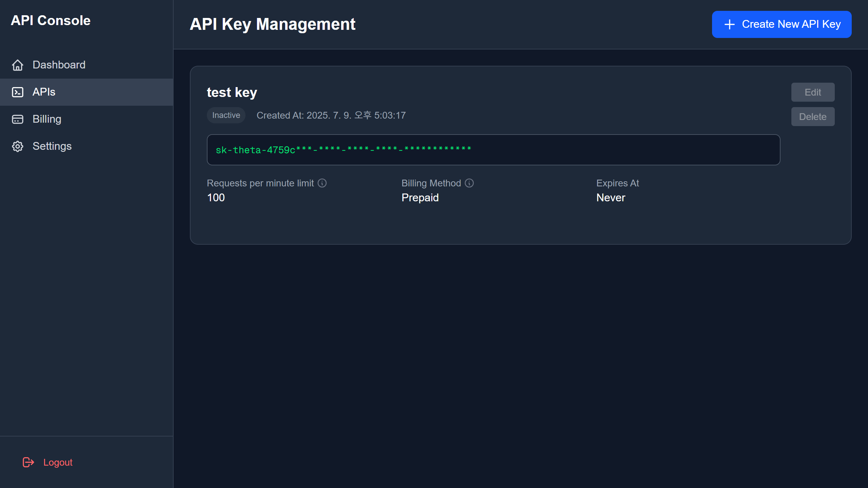The image size is (868, 488).
Task: Click the 'Never' expiry value
Action: click(x=611, y=198)
